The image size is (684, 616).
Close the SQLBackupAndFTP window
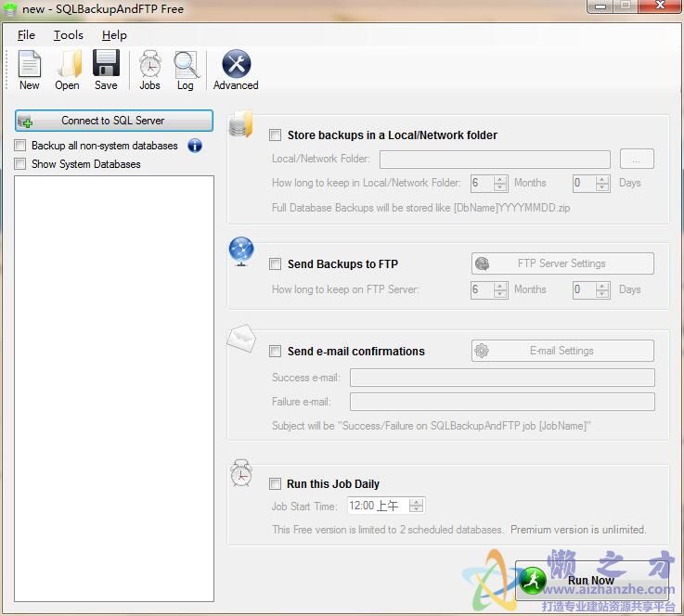(660, 6)
